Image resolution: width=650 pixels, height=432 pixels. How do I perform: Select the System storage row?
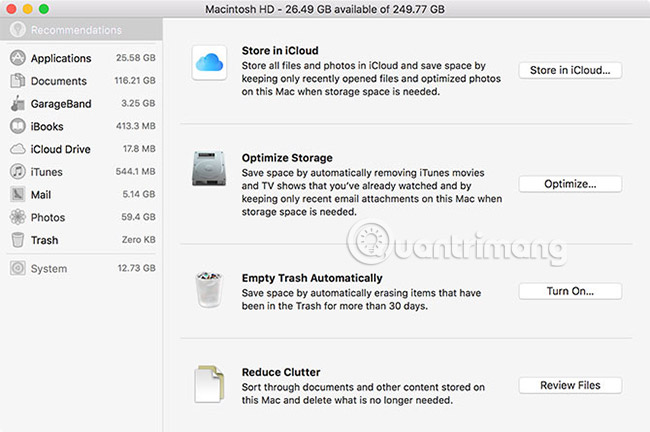[82, 268]
